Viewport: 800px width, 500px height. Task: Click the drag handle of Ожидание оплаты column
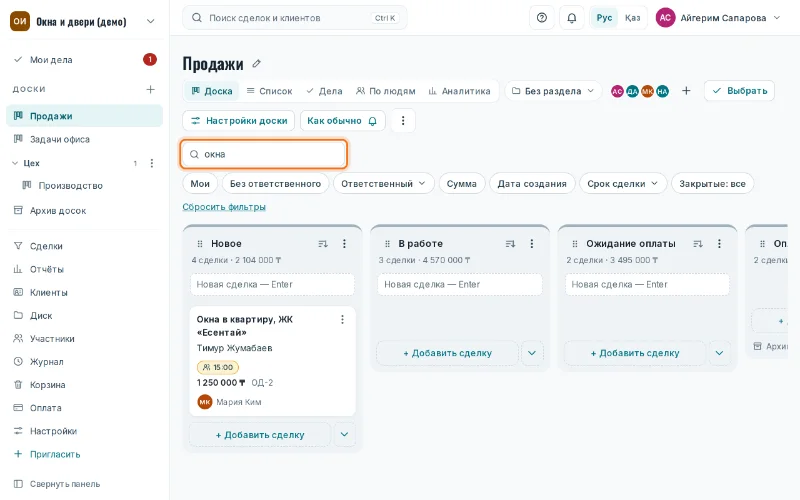point(574,244)
